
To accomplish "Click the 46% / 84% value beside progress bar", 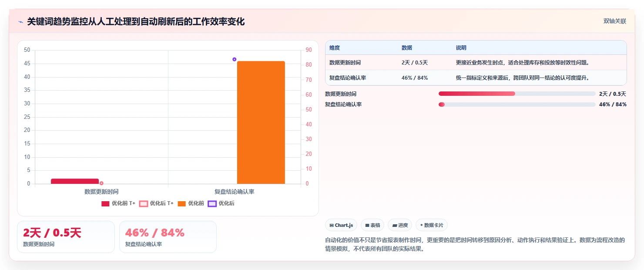I will pos(613,104).
